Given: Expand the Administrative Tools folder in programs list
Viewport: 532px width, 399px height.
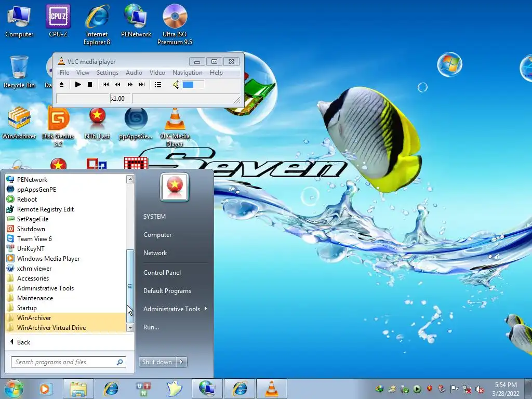Looking at the screenshot, I should [x=65, y=288].
